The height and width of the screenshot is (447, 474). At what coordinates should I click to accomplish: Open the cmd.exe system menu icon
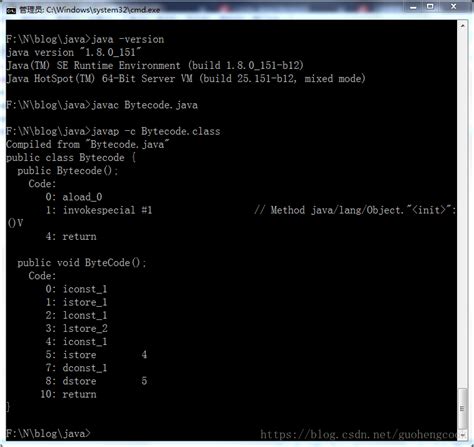11,11
